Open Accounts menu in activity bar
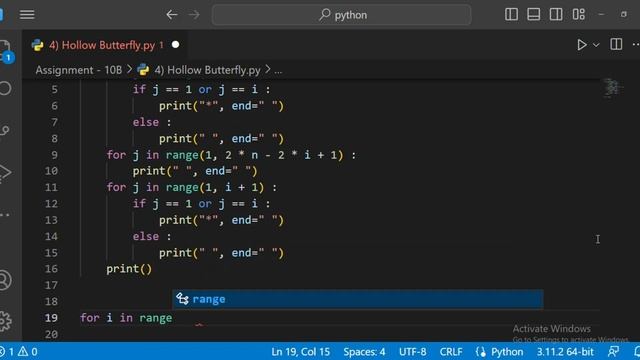 pyautogui.click(x=5, y=280)
